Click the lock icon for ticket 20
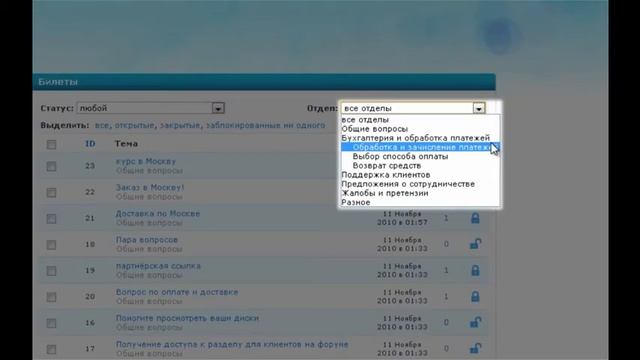 click(475, 296)
